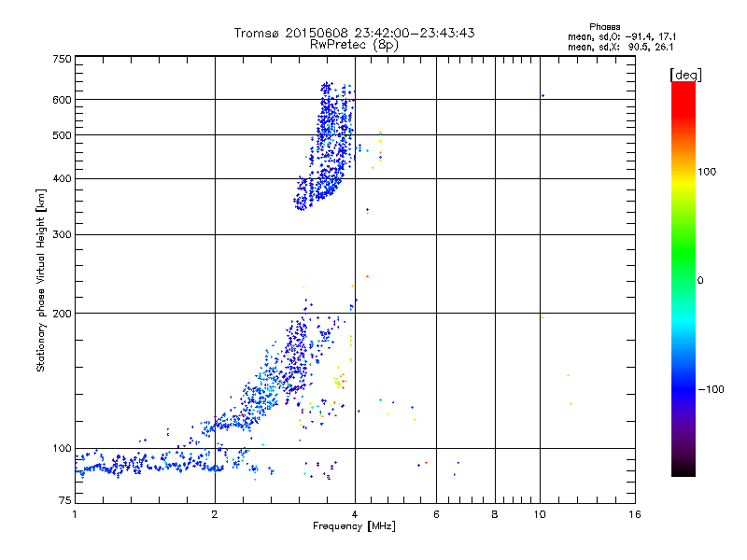
Task: Click the x-axis tick label "8"
Action: point(495,514)
